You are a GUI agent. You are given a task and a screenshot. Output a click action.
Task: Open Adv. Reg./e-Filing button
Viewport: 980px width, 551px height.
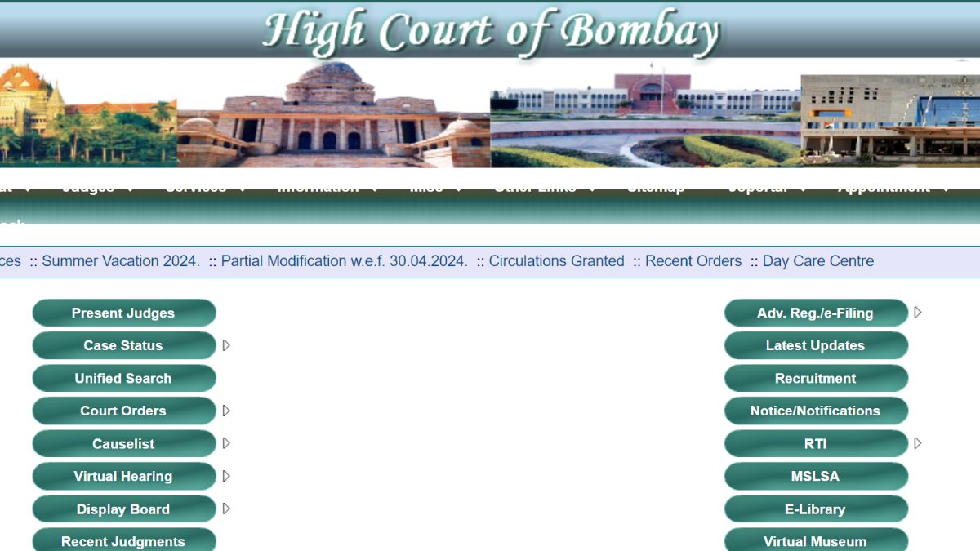(816, 313)
